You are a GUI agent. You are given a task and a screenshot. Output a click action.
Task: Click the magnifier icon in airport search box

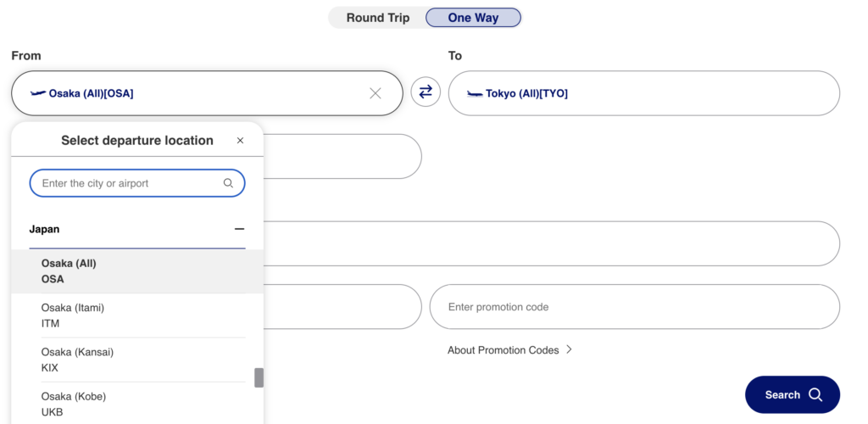[228, 183]
